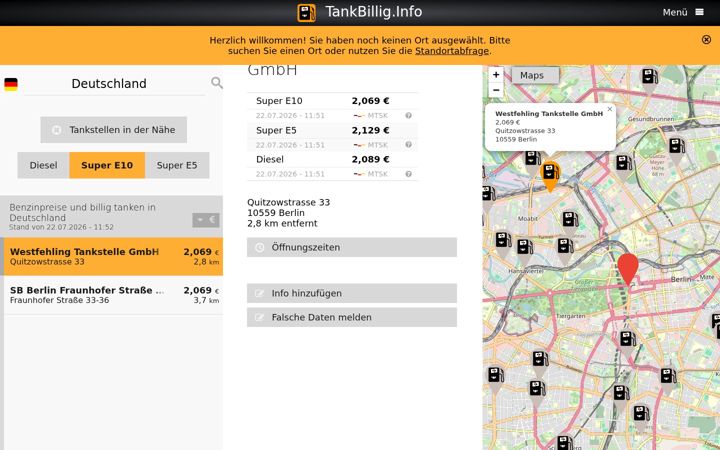Follow the Standortabfrage link
The width and height of the screenshot is (720, 450).
tap(452, 51)
